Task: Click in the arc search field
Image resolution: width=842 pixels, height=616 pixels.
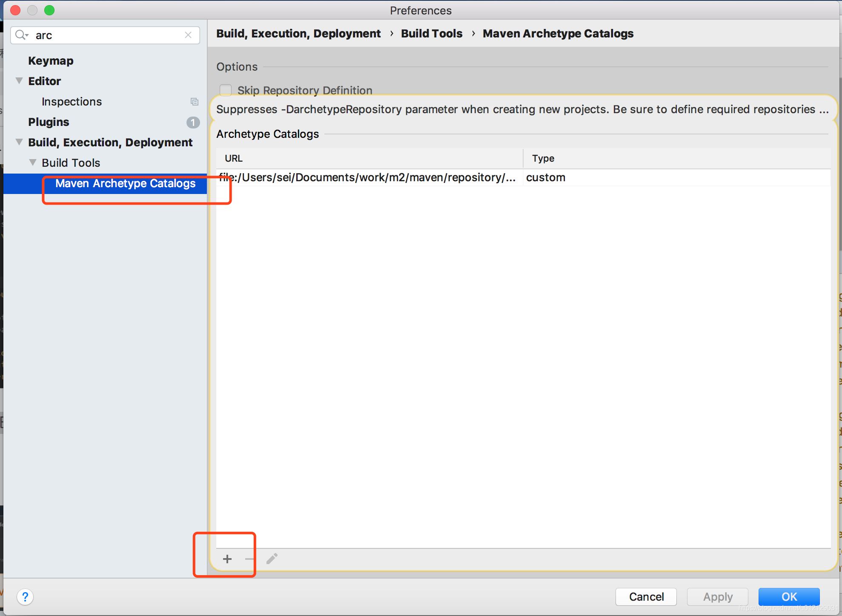Action: (106, 35)
